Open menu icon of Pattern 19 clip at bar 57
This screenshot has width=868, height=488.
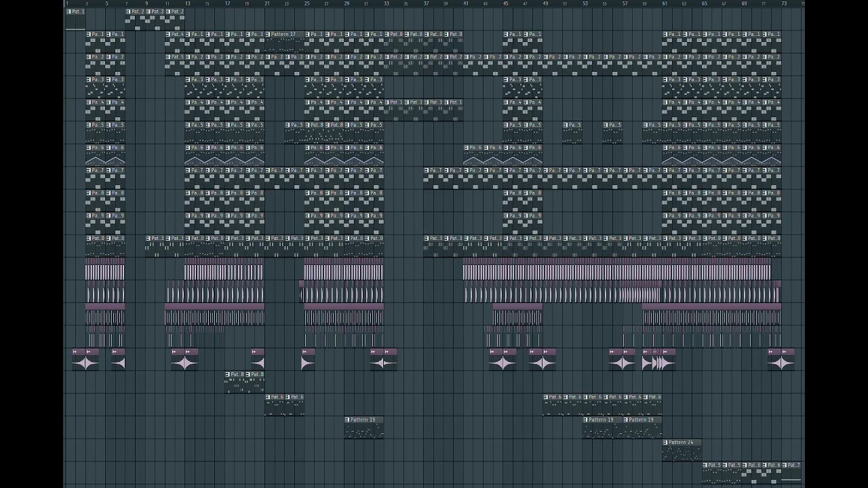(x=626, y=420)
